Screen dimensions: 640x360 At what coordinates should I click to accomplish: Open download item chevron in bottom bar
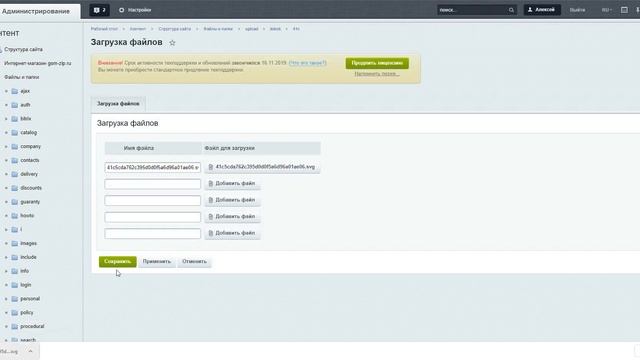(x=30, y=351)
